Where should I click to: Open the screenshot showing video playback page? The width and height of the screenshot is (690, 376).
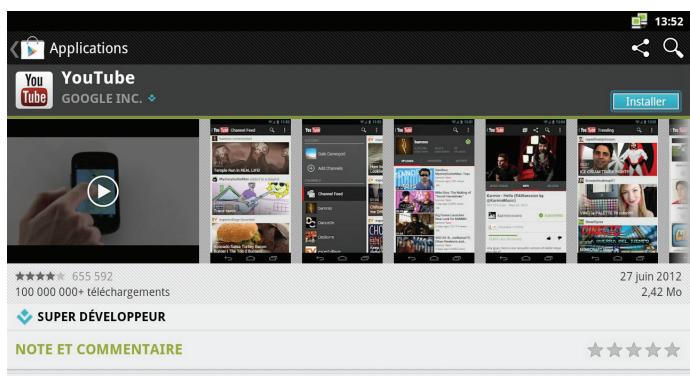(525, 191)
